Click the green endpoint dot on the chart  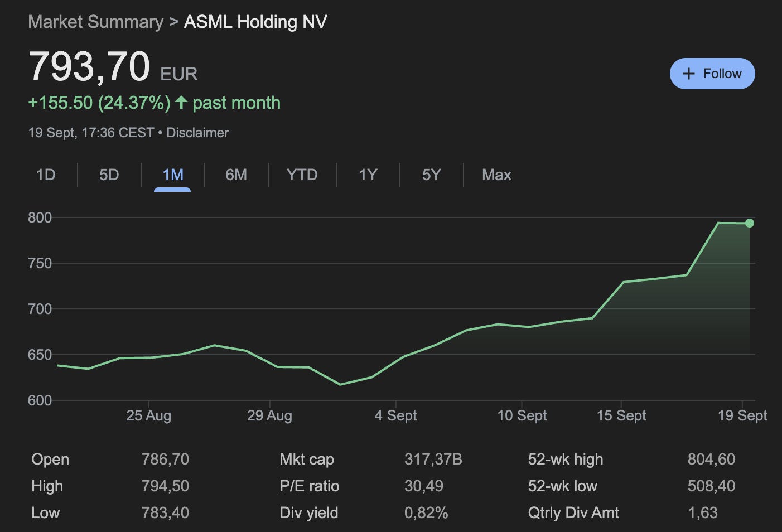point(750,223)
